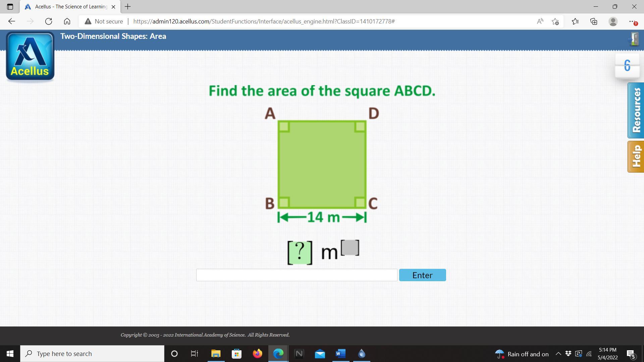Image resolution: width=644 pixels, height=362 pixels.
Task: Open the Favorites list icon
Action: (x=575, y=21)
